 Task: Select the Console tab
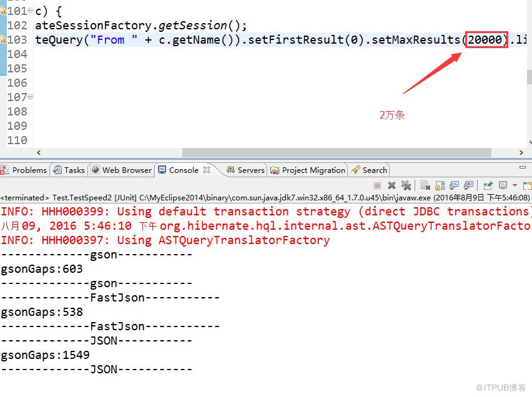pyautogui.click(x=184, y=170)
